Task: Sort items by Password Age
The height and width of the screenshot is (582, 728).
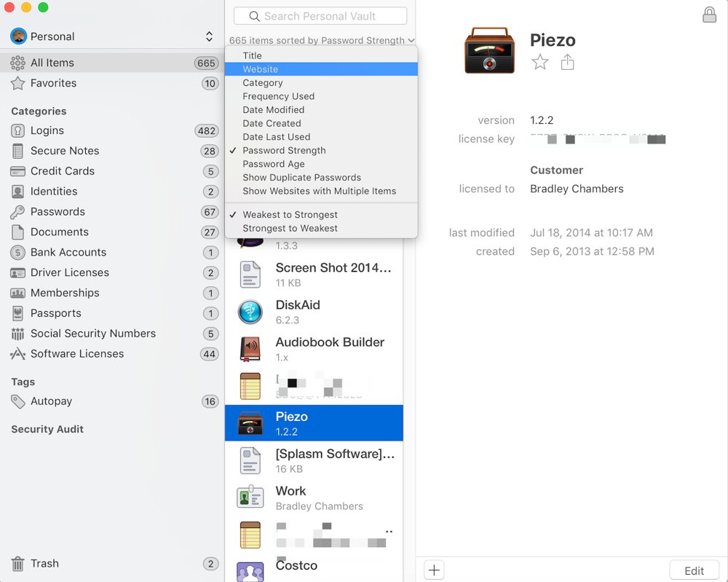Action: coord(321,163)
